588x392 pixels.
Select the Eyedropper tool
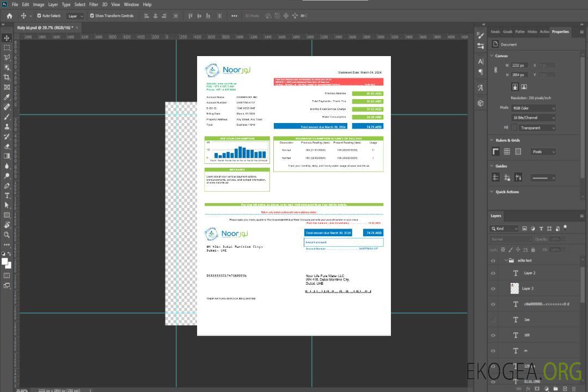pyautogui.click(x=7, y=97)
